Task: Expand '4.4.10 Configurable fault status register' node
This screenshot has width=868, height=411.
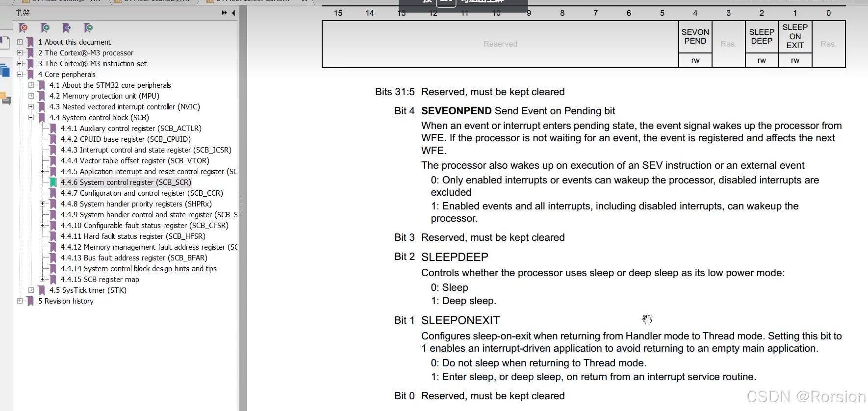Action: point(43,226)
